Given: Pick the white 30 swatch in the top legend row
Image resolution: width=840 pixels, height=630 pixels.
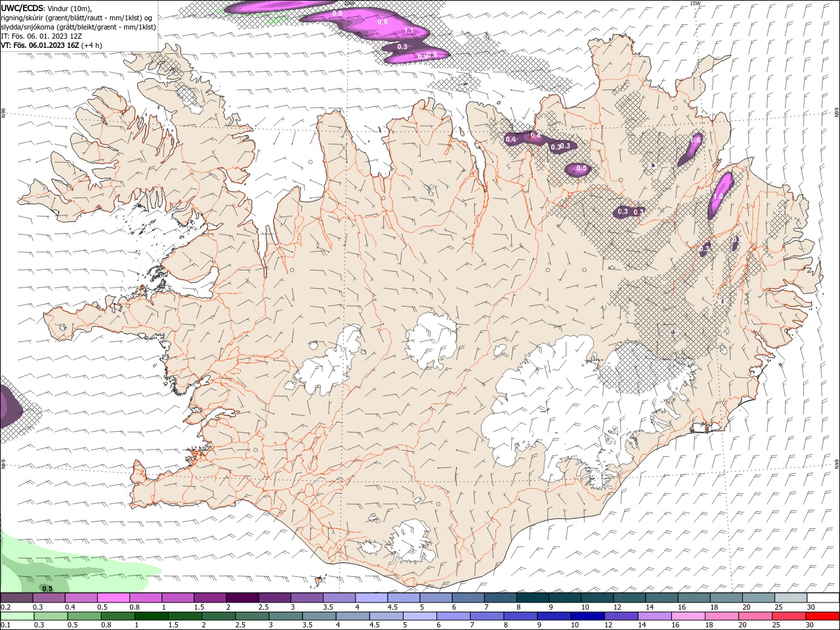Looking at the screenshot, I should click(x=822, y=598).
